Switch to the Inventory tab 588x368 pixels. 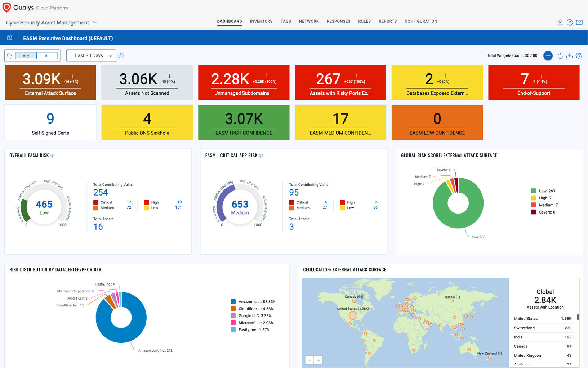coord(261,21)
